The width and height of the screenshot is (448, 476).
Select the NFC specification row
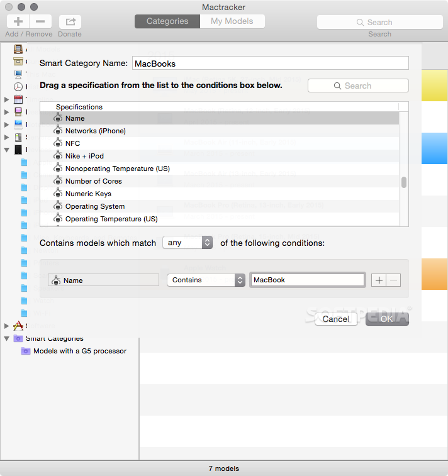pyautogui.click(x=220, y=143)
